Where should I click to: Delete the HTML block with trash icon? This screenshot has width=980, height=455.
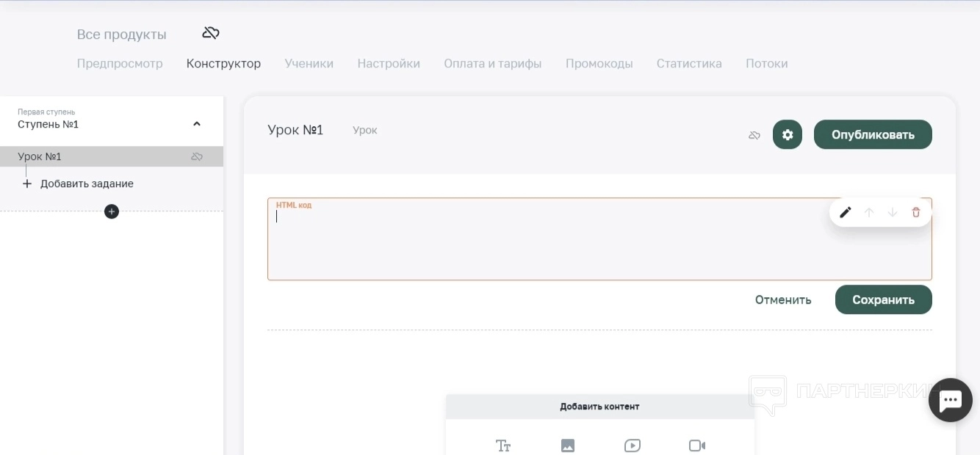coord(916,212)
